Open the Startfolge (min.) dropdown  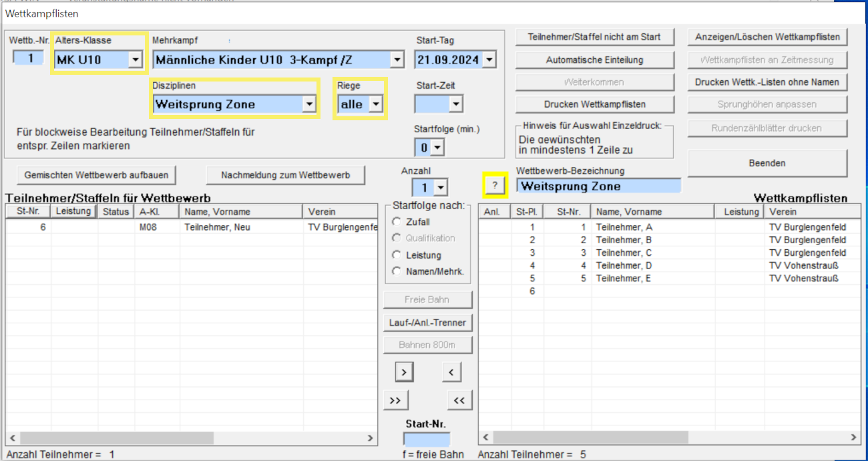tap(438, 147)
